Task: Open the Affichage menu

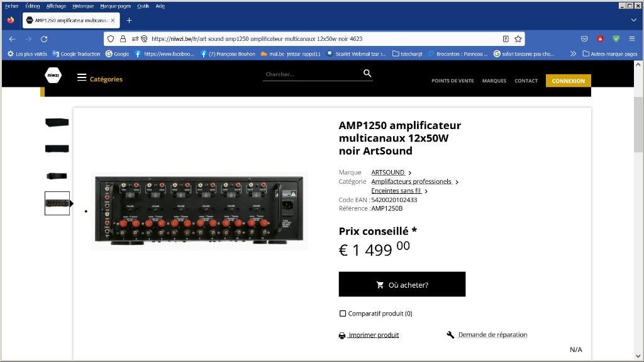Action: pos(56,6)
